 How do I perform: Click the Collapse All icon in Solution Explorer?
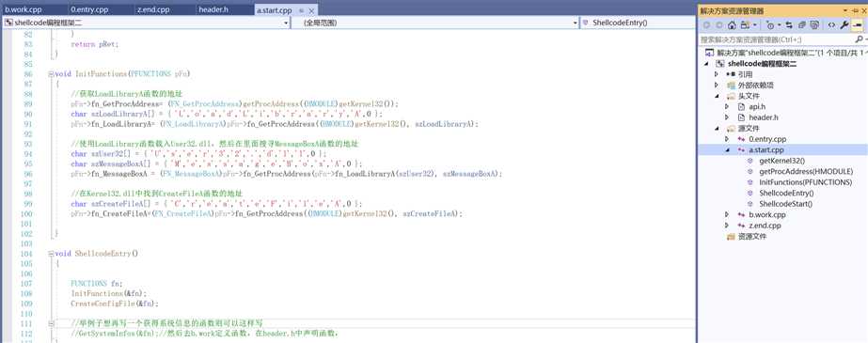coord(801,25)
